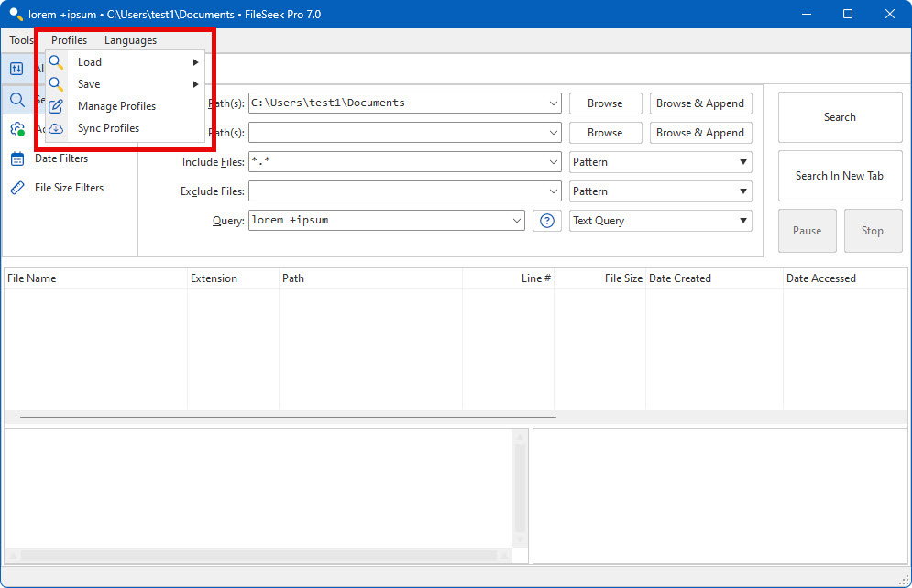
Task: Click Browse next to Documents path
Action: tap(606, 103)
